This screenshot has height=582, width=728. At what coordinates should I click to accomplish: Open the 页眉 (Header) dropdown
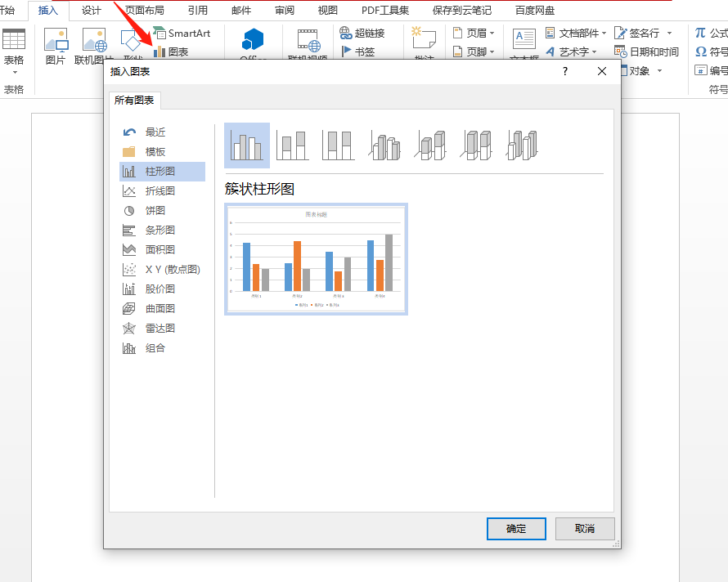pyautogui.click(x=478, y=34)
